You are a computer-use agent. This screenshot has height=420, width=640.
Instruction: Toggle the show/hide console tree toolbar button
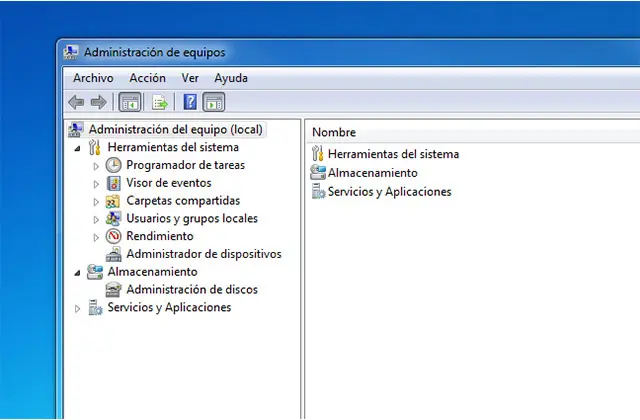click(129, 102)
